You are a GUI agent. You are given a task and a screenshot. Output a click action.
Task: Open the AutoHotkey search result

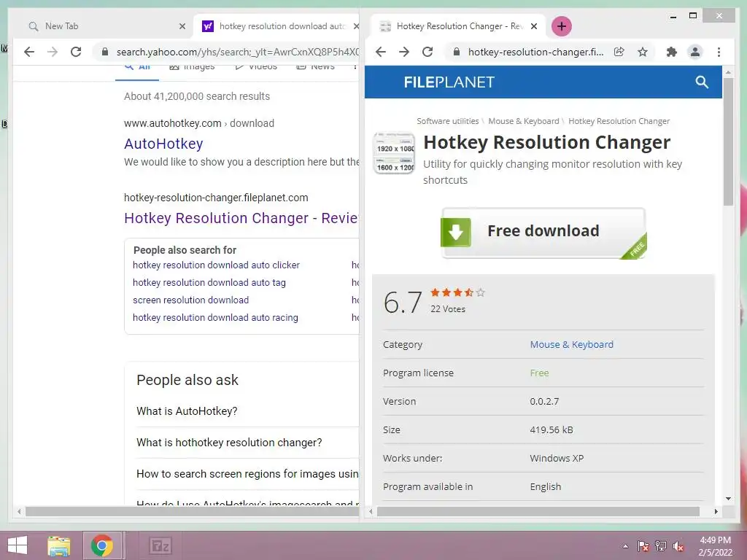[163, 144]
